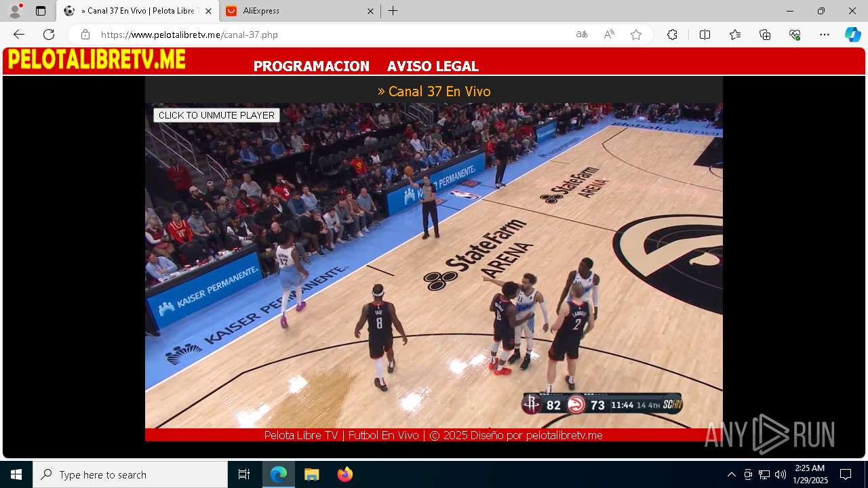Viewport: 868px width, 488px height.
Task: Show hidden system tray icons
Action: point(731,474)
